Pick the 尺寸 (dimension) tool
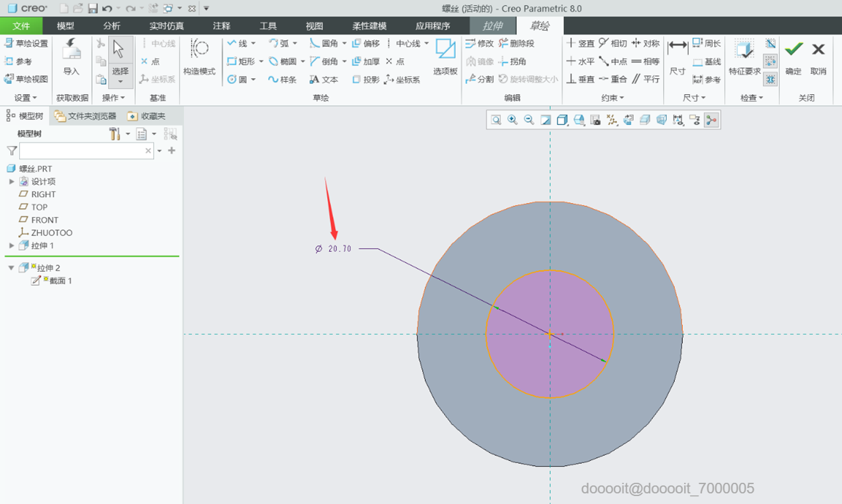This screenshot has width=842, height=504. (x=677, y=57)
